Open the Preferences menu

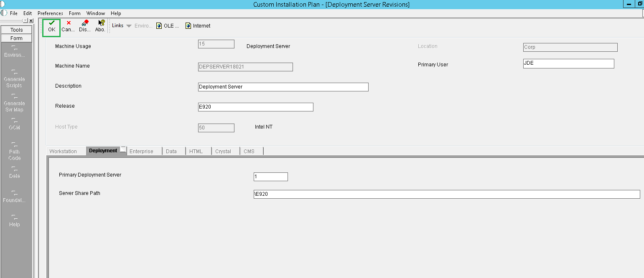pos(50,13)
